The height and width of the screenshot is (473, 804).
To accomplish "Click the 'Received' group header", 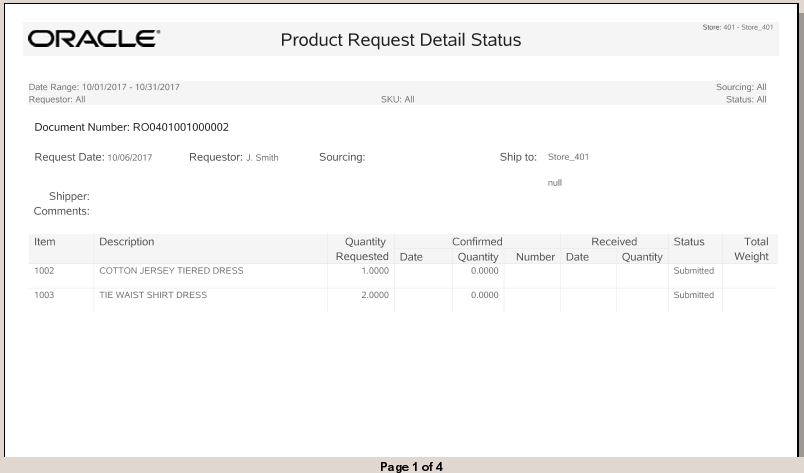I will [614, 242].
